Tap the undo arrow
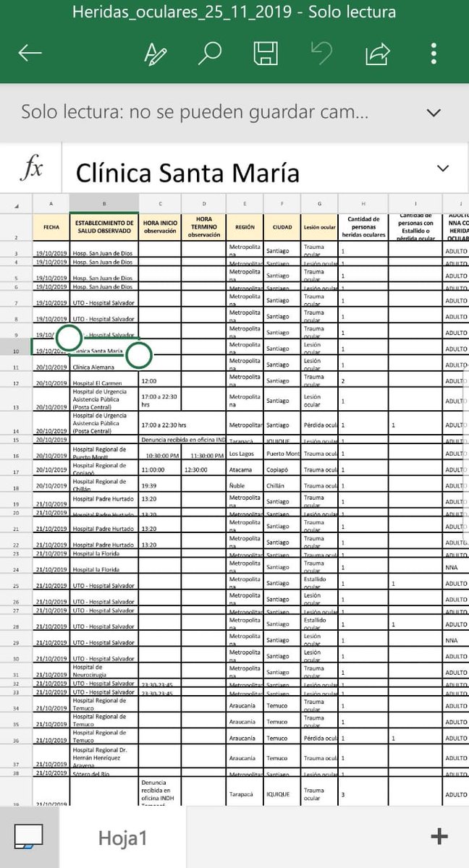The height and width of the screenshot is (868, 469). (x=321, y=54)
